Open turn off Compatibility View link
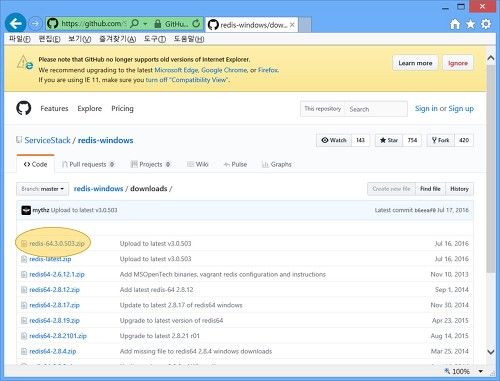Image resolution: width=500 pixels, height=381 pixels. pyautogui.click(x=187, y=80)
